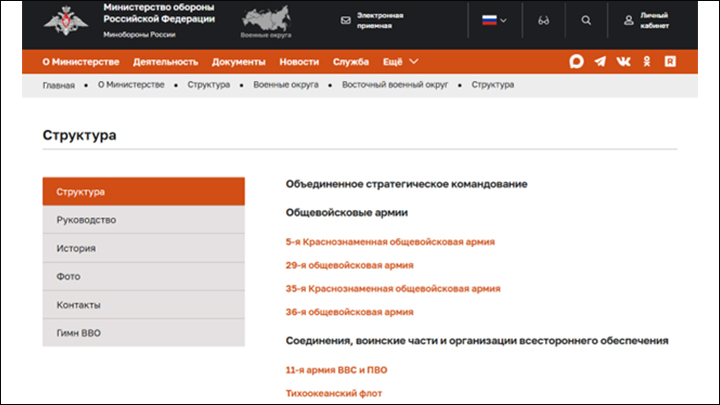Open Гимн ВВО in the sidebar
This screenshot has width=720, height=405.
coord(79,333)
